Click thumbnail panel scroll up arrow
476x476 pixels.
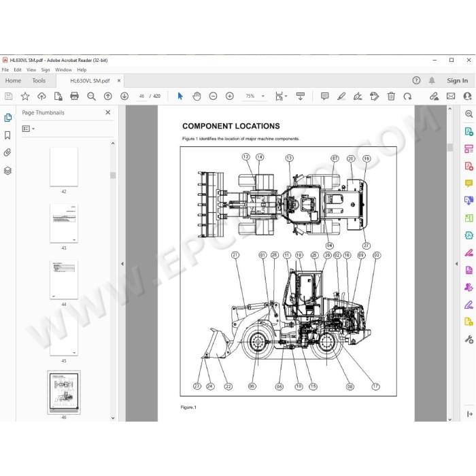113,143
